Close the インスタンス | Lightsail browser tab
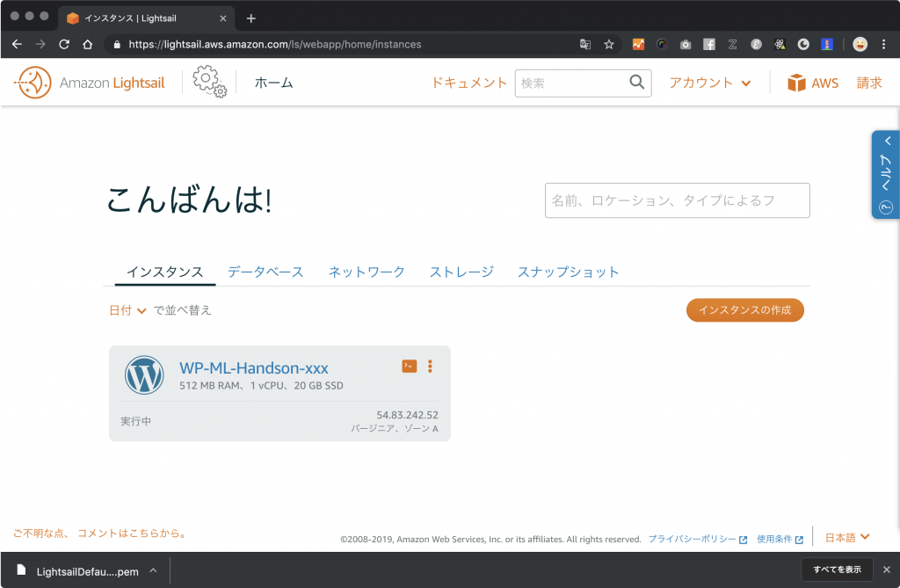900x588 pixels. point(223,18)
